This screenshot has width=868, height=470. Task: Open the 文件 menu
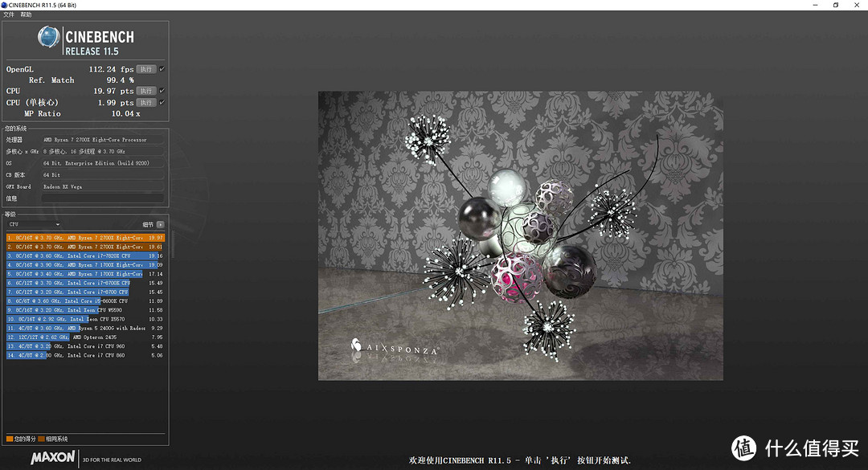(9, 14)
